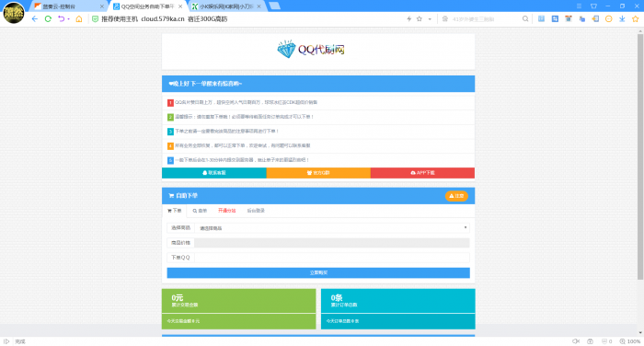Click the page vertical scrollbar
644x346 pixels.
pyautogui.click(x=640, y=156)
